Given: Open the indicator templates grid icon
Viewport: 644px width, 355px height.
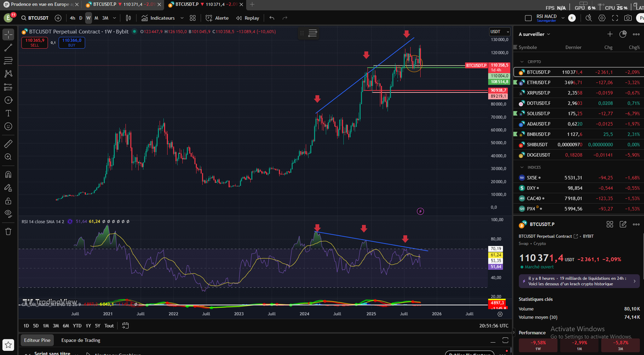Looking at the screenshot, I should [x=193, y=18].
